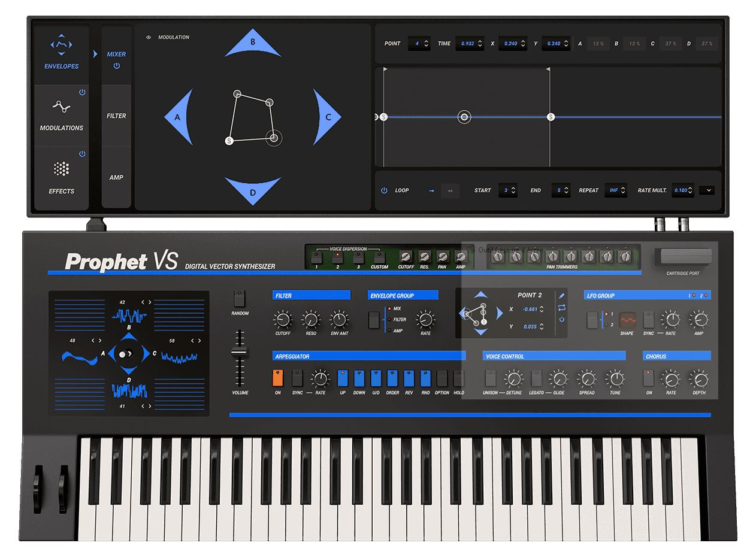Toggle the Chorus On switch
This screenshot has width=756, height=558.
point(649,378)
